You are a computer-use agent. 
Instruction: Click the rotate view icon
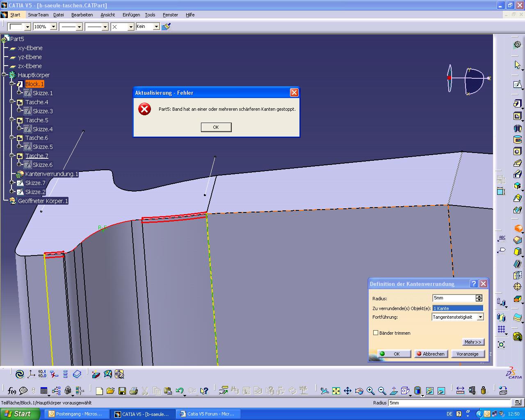pos(359,391)
